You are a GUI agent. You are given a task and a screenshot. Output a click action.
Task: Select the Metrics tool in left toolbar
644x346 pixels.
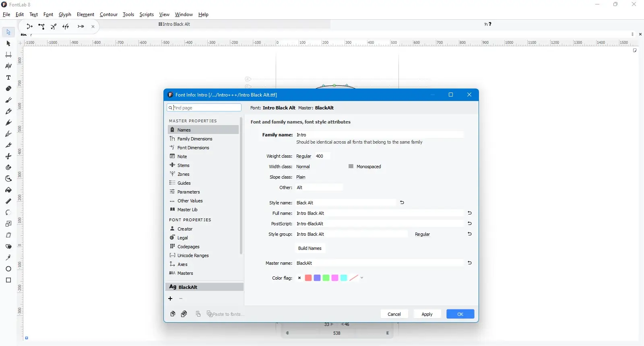click(8, 55)
